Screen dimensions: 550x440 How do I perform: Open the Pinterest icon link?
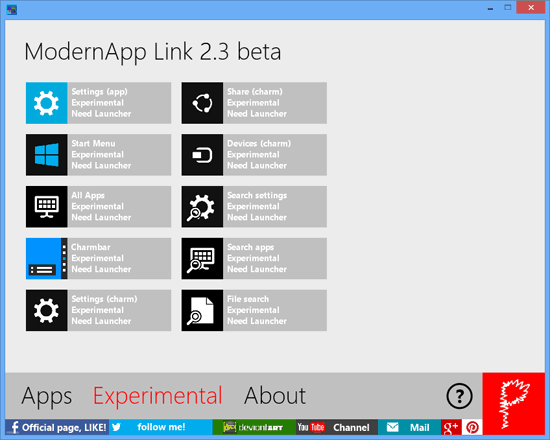pos(472,427)
